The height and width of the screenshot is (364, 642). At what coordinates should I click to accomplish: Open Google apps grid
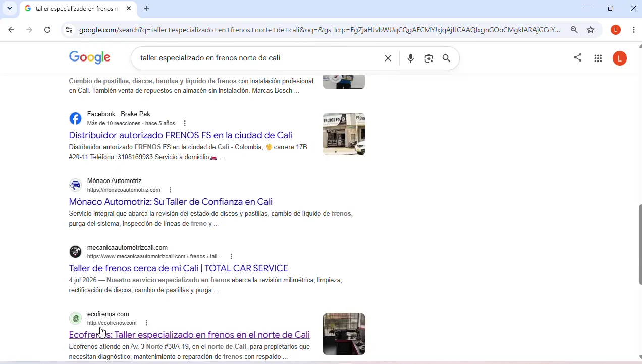tap(598, 58)
